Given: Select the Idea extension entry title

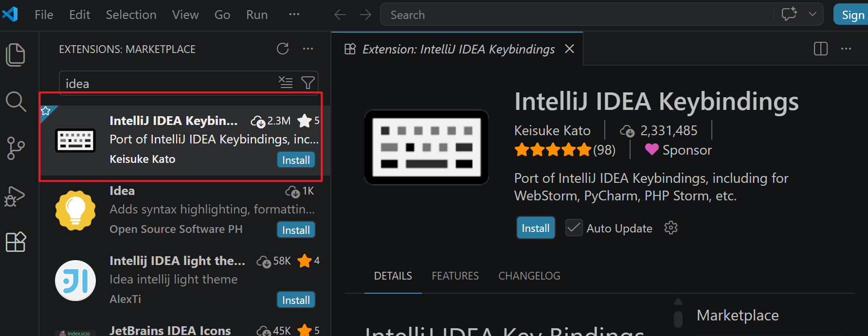Looking at the screenshot, I should [122, 191].
